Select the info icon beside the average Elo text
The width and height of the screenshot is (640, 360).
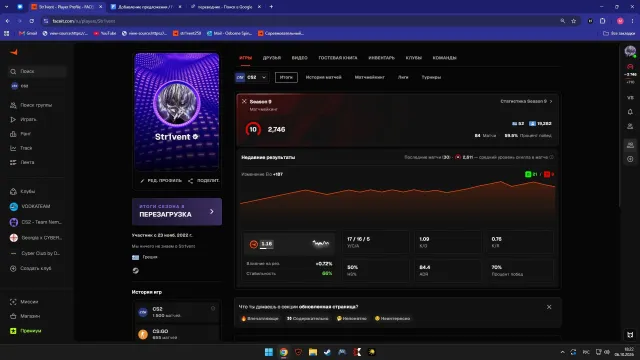tap(551, 157)
